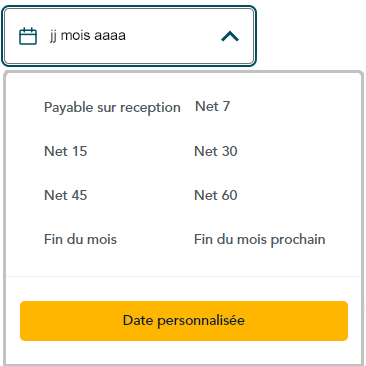The width and height of the screenshot is (366, 366).
Task: Click the yellow custom date button
Action: tap(184, 321)
